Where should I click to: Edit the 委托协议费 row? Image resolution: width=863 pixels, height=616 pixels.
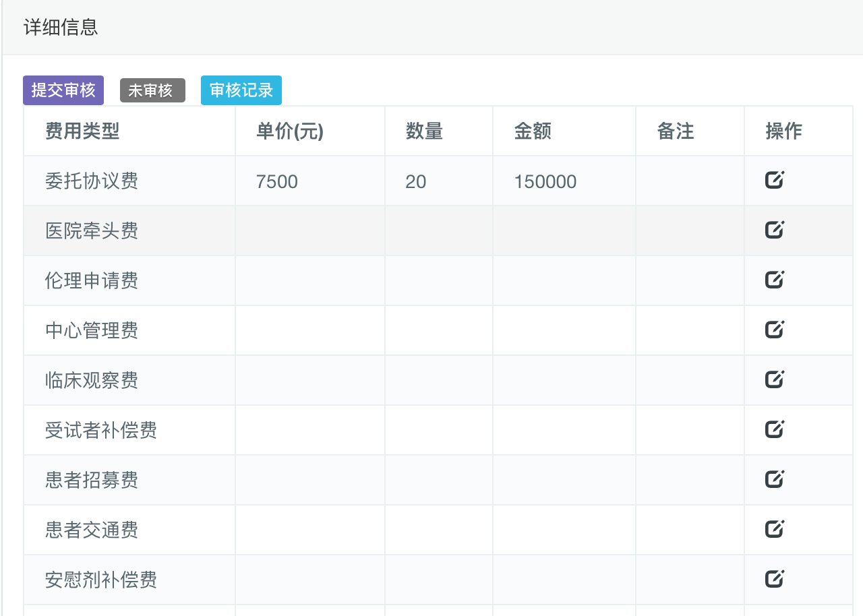point(775,180)
